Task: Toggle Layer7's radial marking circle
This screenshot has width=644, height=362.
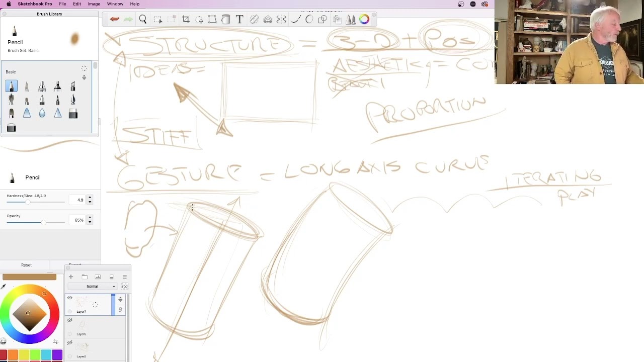Action: 95,305
